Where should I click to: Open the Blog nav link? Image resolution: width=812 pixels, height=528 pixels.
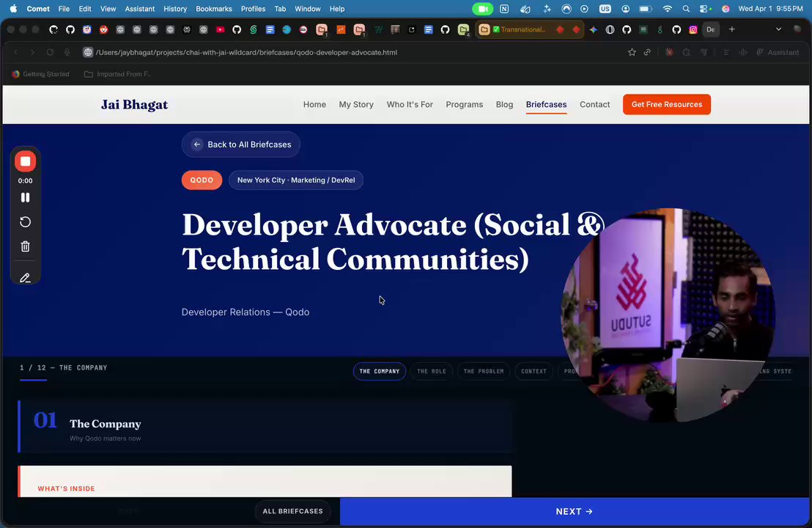coord(504,104)
